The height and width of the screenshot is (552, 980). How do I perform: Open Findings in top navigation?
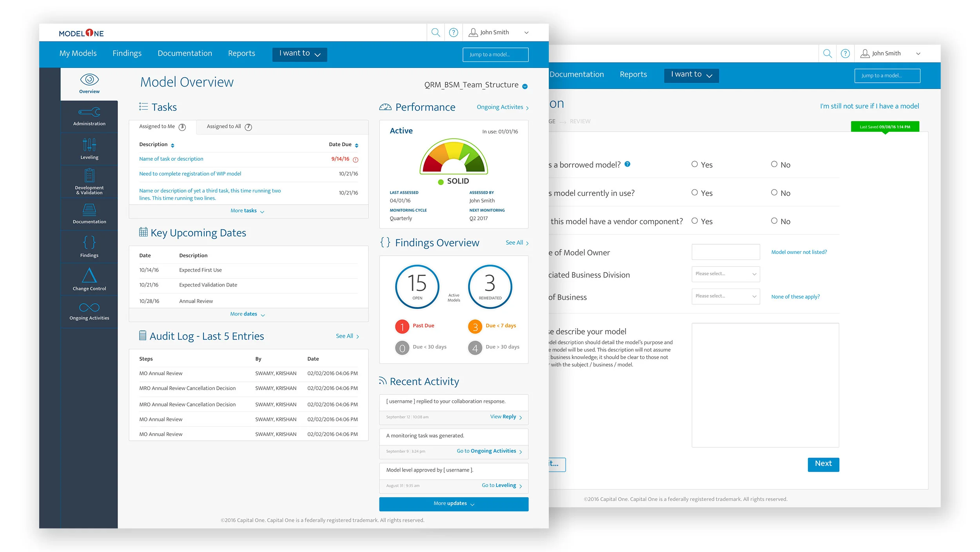pyautogui.click(x=127, y=53)
